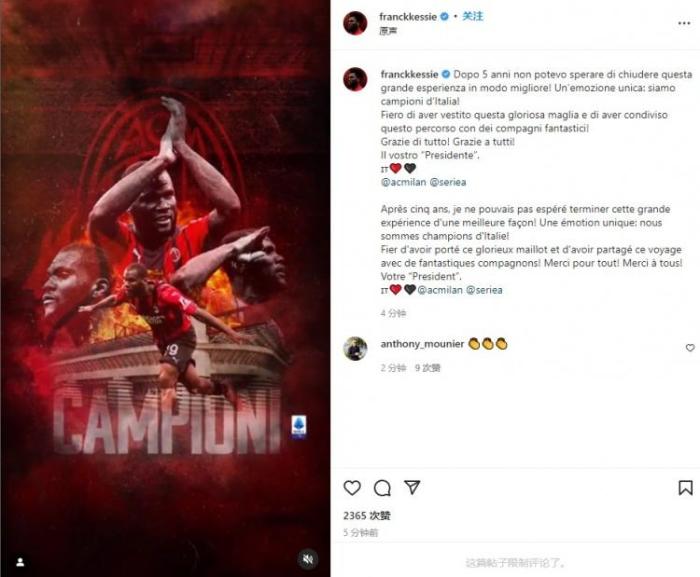Open anthony_mounier's profile from the comment
The image size is (700, 577).
pos(422,344)
